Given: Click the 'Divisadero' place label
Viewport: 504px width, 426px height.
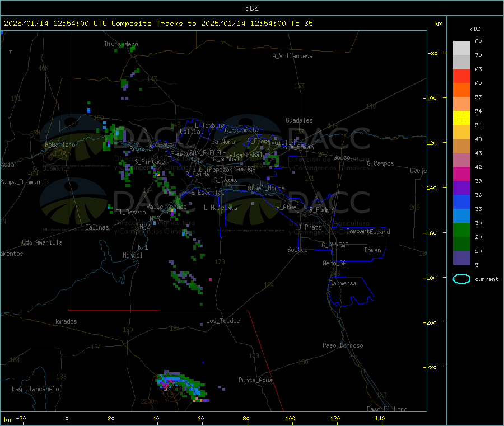Looking at the screenshot, I should pos(121,44).
